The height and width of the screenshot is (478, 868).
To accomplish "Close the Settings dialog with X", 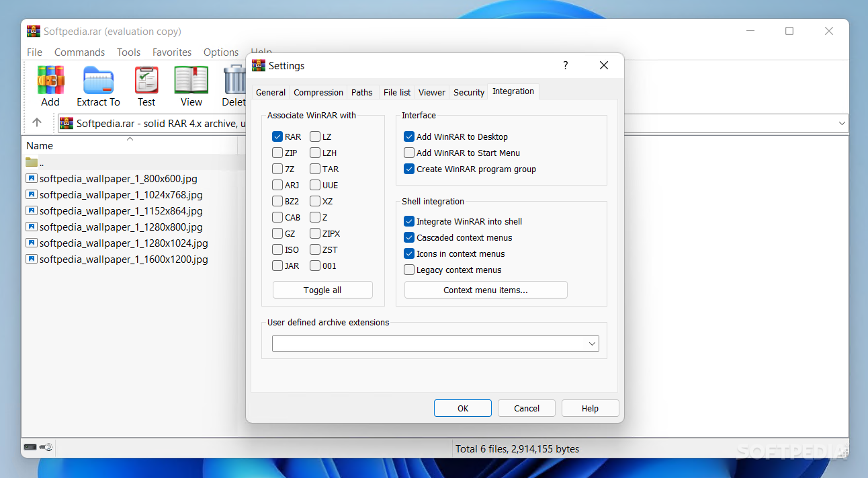I will (x=604, y=65).
